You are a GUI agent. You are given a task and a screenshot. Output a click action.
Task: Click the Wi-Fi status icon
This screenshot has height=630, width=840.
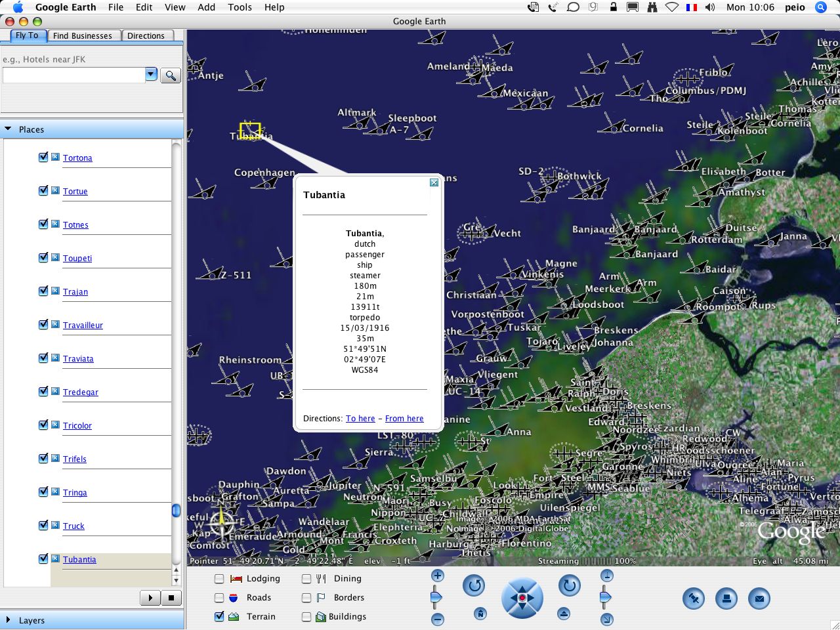coord(672,7)
